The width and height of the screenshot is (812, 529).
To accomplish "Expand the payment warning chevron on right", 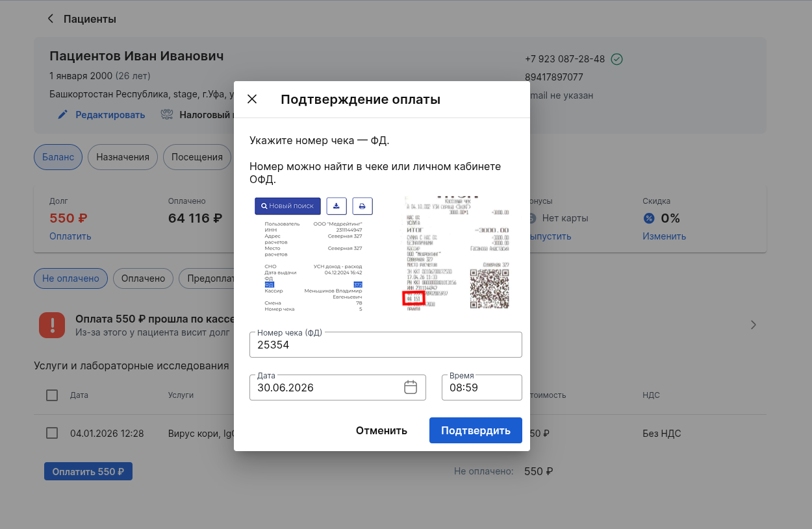I will [754, 325].
